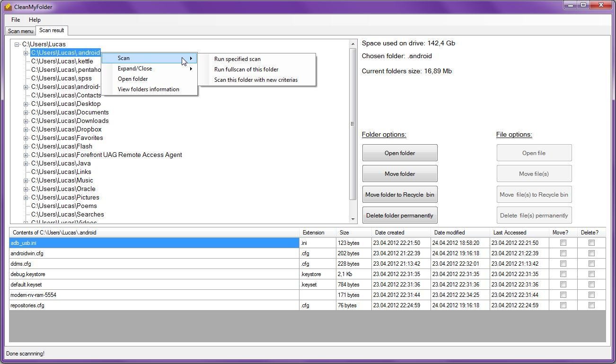Click Move file(s) to Recycle bin
This screenshot has height=364, width=616.
(x=534, y=194)
